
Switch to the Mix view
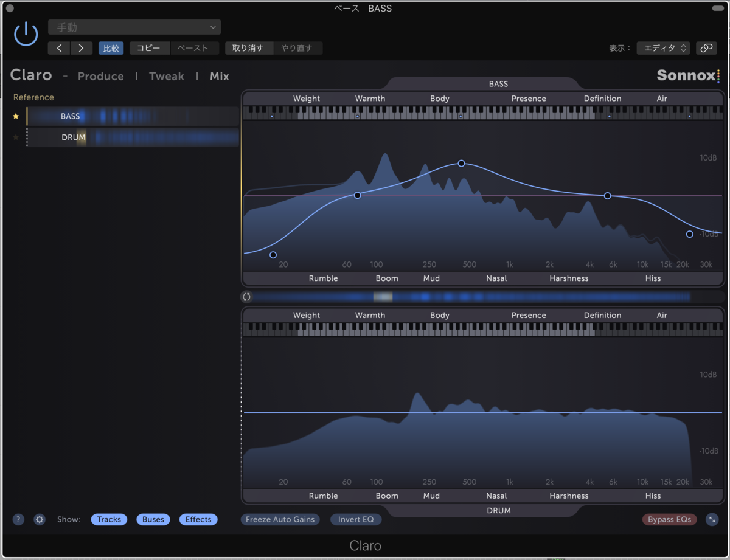pyautogui.click(x=220, y=76)
